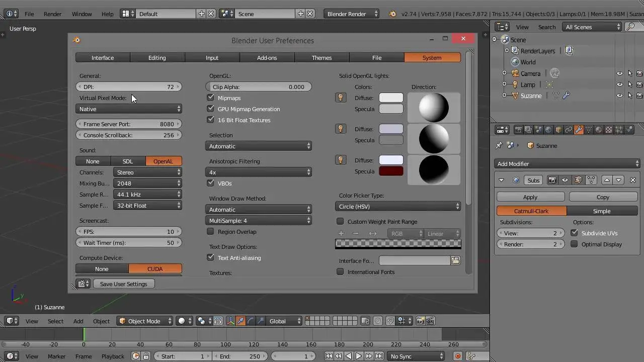Select the SDL sound option
This screenshot has width=644, height=362.
coord(128,161)
